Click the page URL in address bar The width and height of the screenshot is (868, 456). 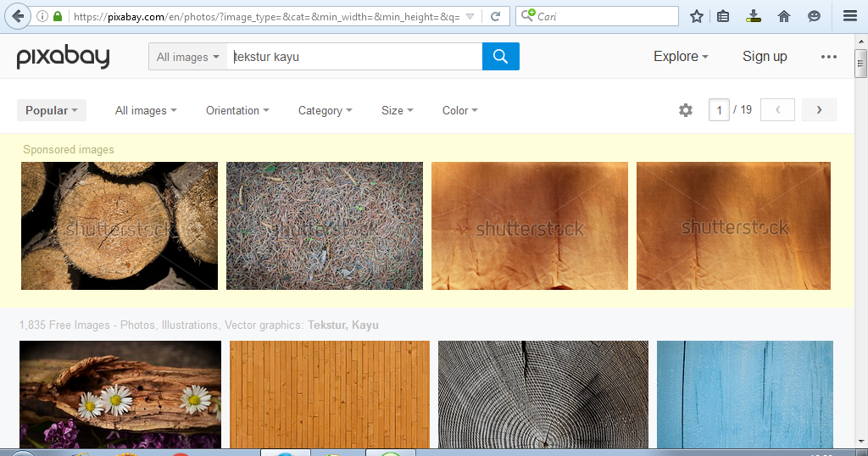click(267, 17)
